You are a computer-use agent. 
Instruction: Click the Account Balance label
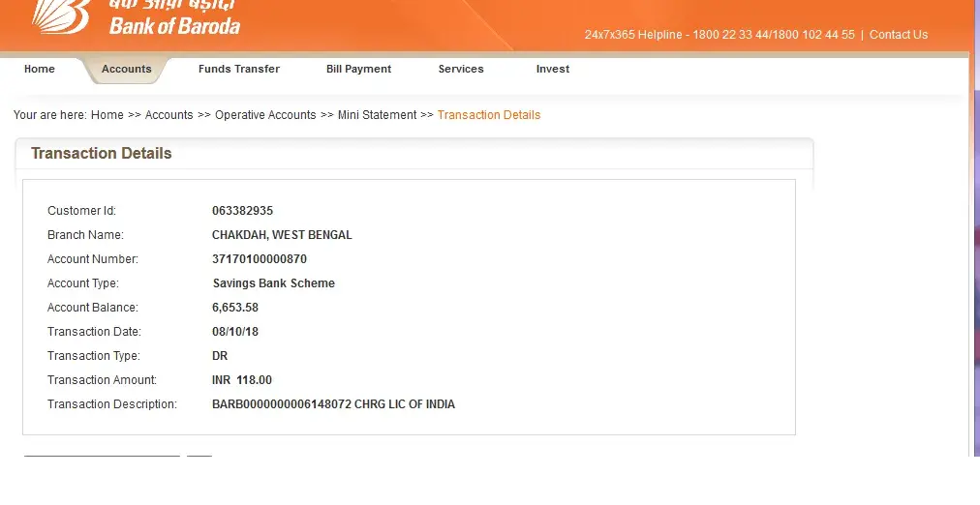click(93, 308)
